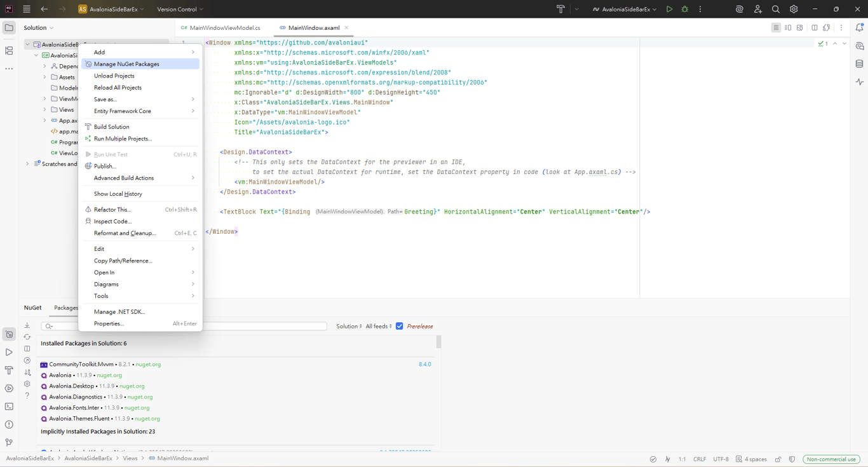The image size is (868, 467).
Task: Uncheck the Prerelease checkbox
Action: pyautogui.click(x=400, y=327)
